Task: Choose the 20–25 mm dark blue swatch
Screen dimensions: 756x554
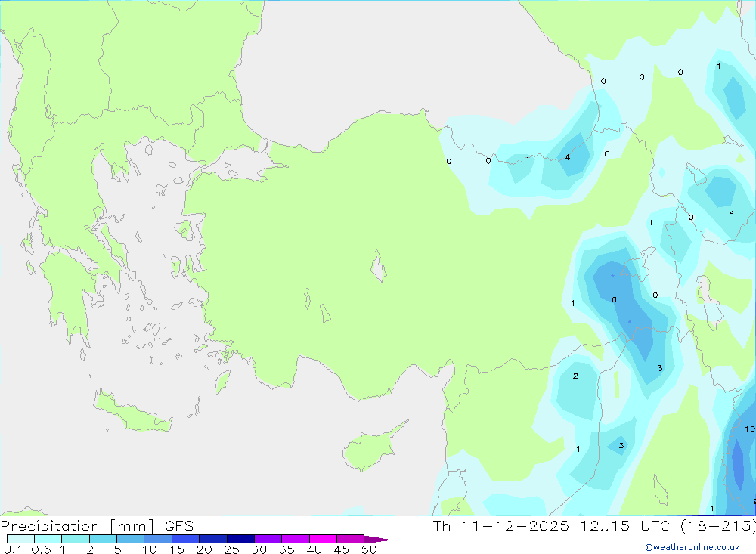Action: click(x=213, y=539)
